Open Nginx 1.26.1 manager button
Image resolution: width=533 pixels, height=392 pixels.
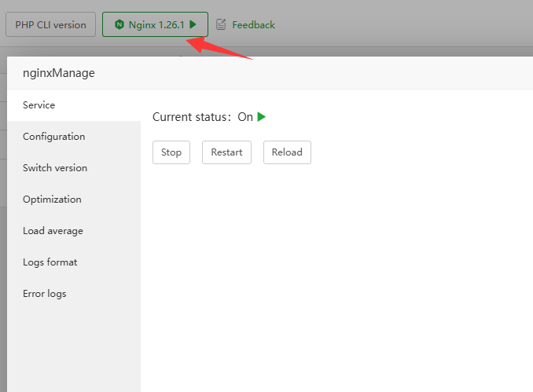click(155, 24)
